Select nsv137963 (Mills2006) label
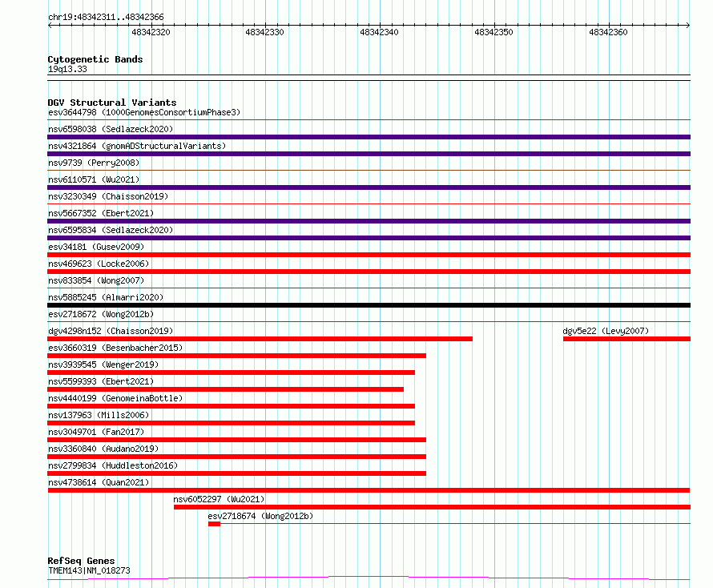This screenshot has height=588, width=713. pos(99,415)
